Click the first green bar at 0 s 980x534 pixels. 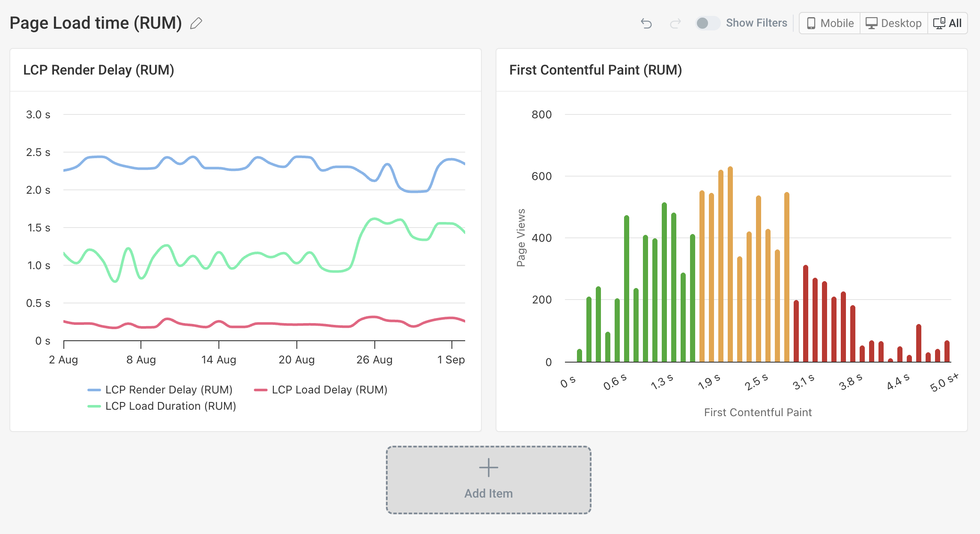(580, 356)
